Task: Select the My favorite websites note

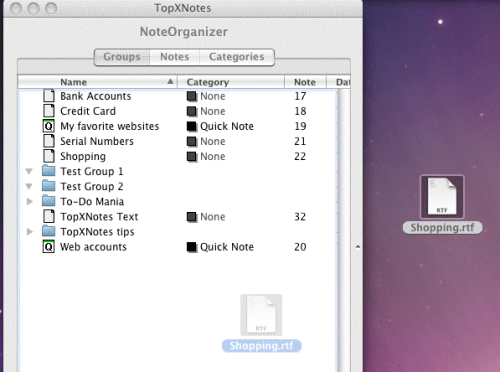Action: (x=110, y=126)
